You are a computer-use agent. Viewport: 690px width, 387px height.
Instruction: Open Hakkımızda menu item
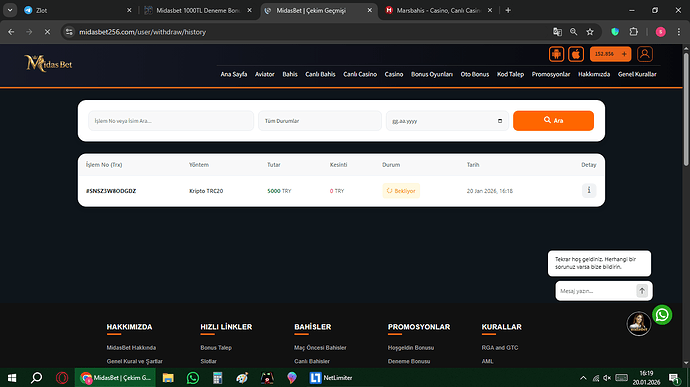pos(594,74)
